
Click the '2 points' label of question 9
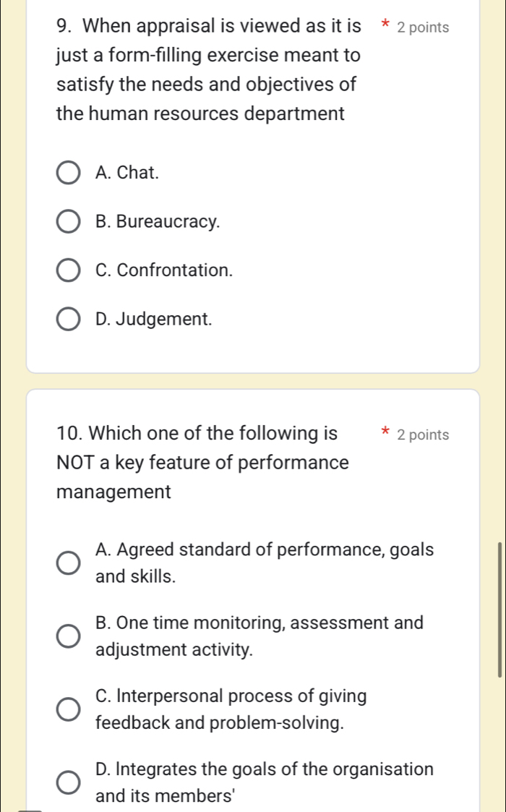coord(423,28)
